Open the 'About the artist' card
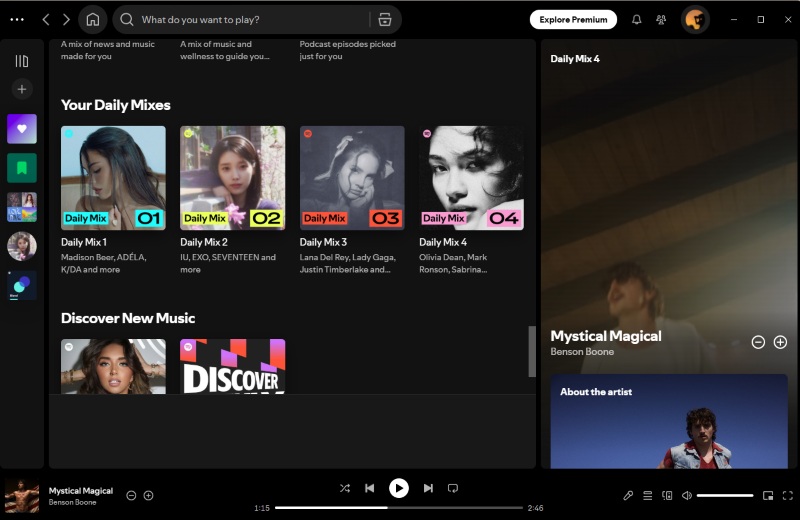This screenshot has width=800, height=520. click(669, 422)
